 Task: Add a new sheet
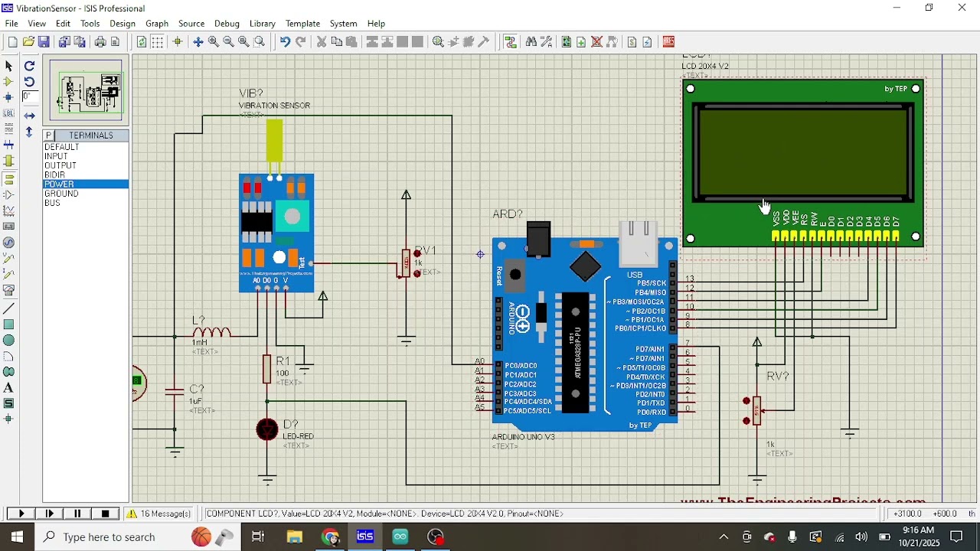[582, 42]
